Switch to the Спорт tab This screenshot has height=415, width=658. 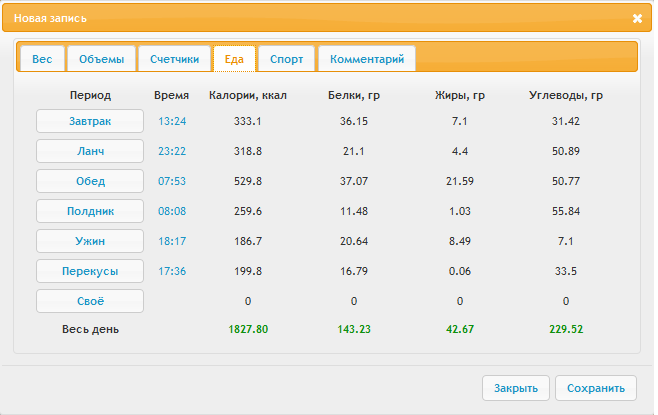click(x=287, y=59)
